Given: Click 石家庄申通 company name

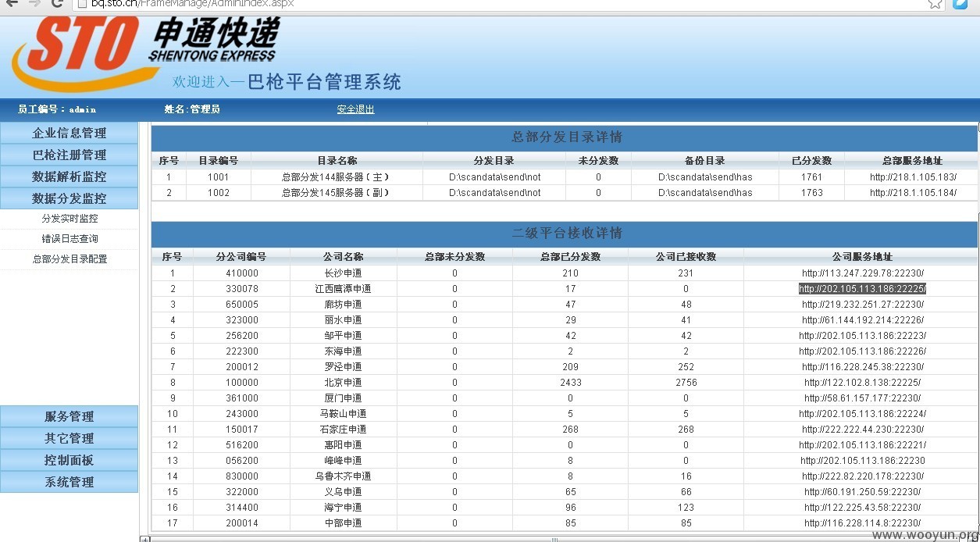Looking at the screenshot, I should click(x=343, y=430).
